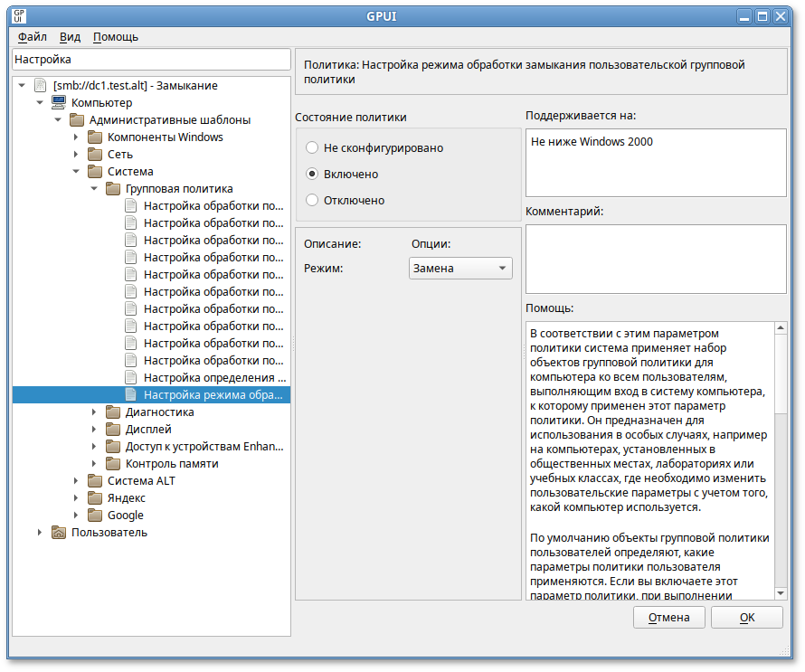Click the Комментарий text field
Image resolution: width=805 pixels, height=672 pixels.
coord(656,259)
